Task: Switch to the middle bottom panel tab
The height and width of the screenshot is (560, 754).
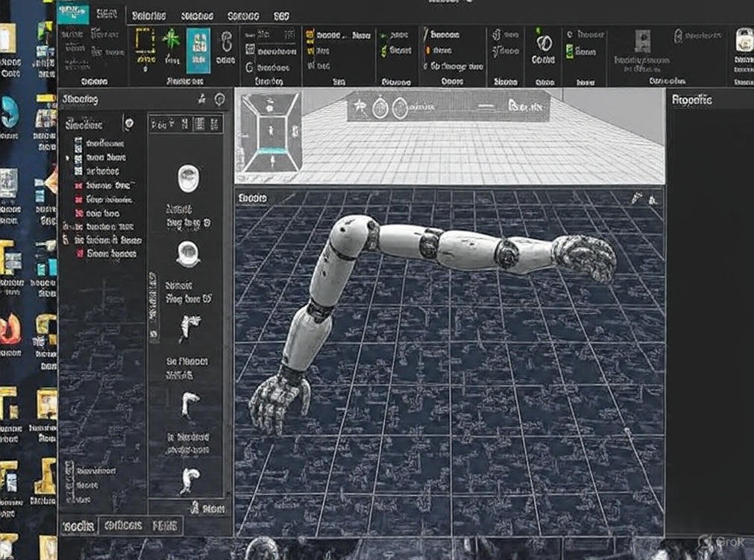Action: coord(122,526)
